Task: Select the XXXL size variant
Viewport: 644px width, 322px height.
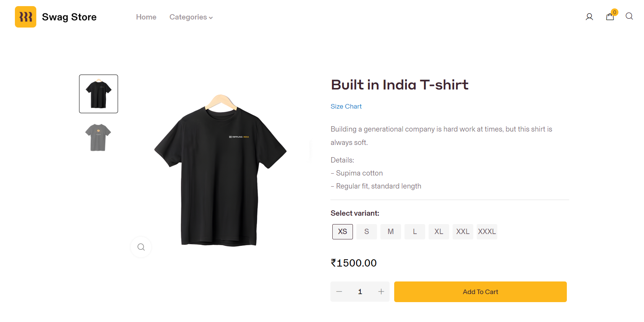Action: tap(487, 232)
